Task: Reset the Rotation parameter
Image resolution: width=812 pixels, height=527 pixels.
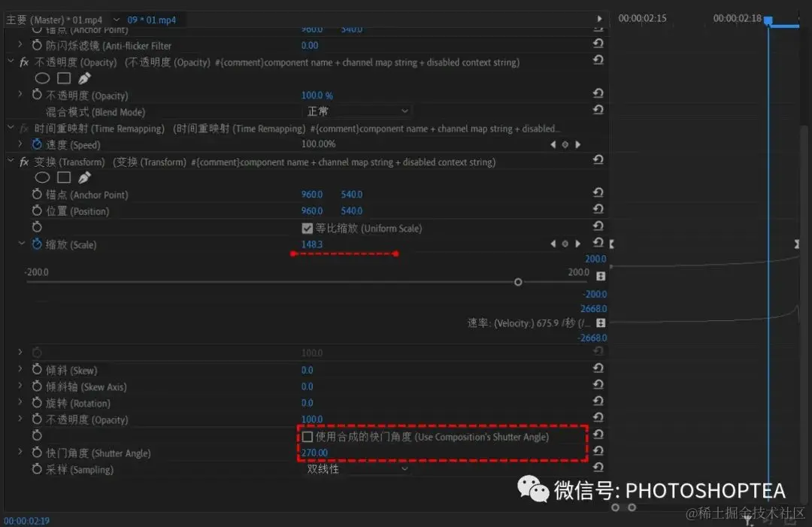Action: pos(598,401)
